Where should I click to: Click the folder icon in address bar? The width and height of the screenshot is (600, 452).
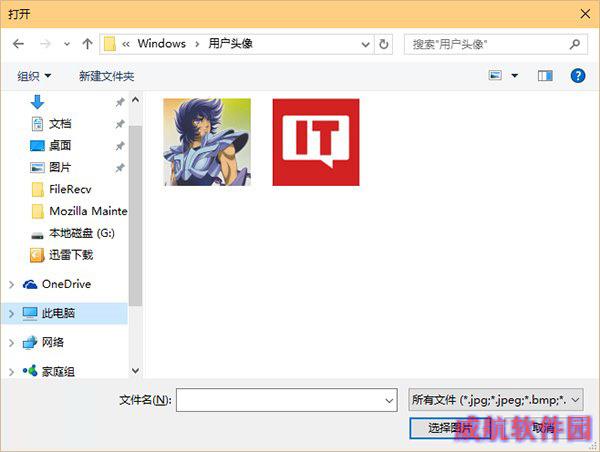pyautogui.click(x=110, y=44)
